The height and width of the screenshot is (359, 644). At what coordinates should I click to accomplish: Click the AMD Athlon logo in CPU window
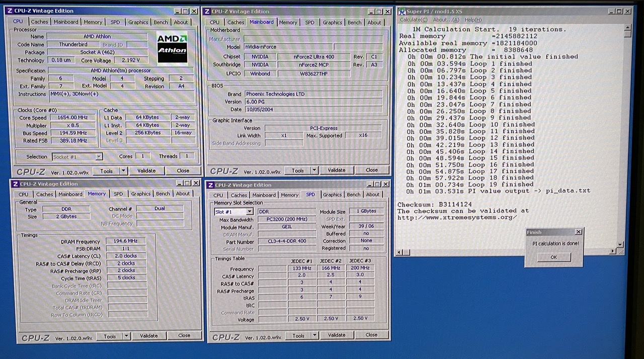tap(172, 49)
